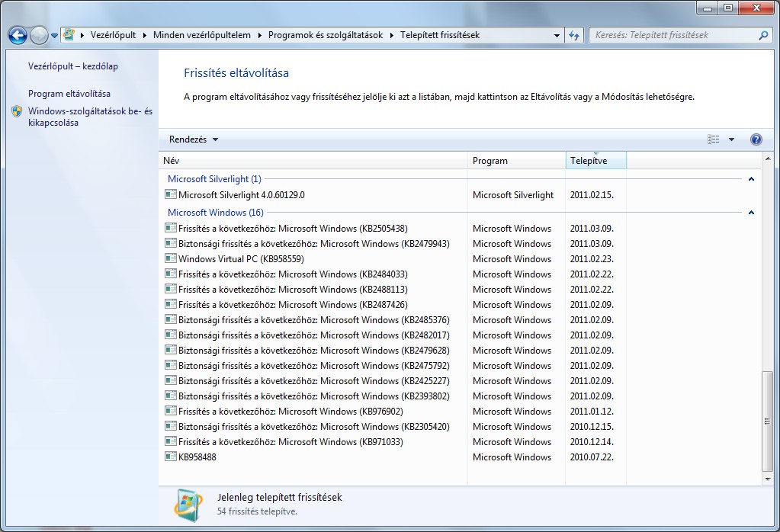Sort by the Név column header
This screenshot has width=780, height=532.
[x=313, y=161]
